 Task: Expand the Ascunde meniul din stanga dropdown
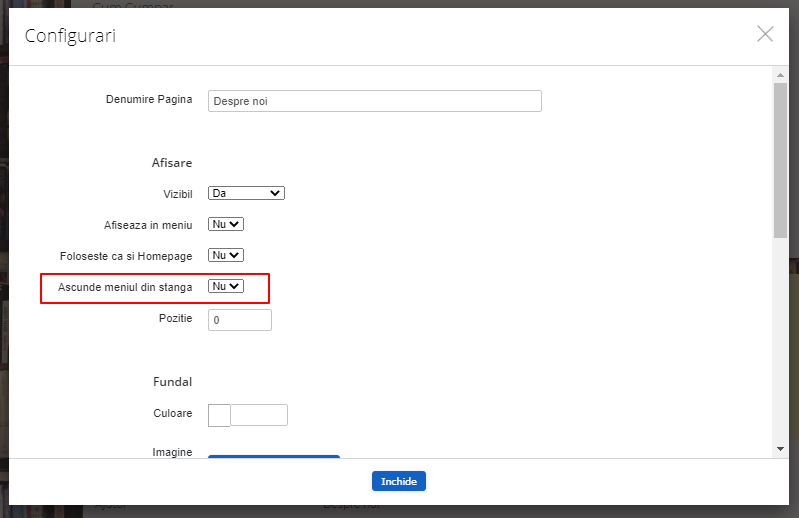click(x=226, y=287)
